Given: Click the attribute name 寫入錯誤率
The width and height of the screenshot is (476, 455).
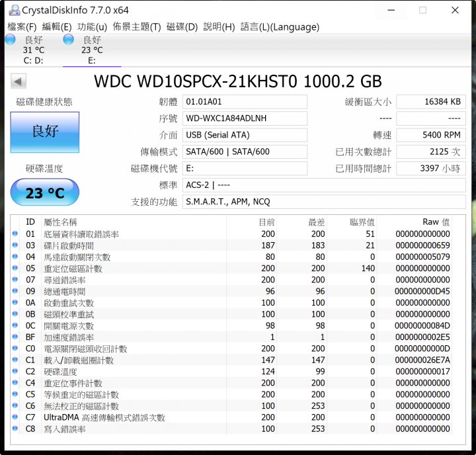Looking at the screenshot, I should coord(65,429).
